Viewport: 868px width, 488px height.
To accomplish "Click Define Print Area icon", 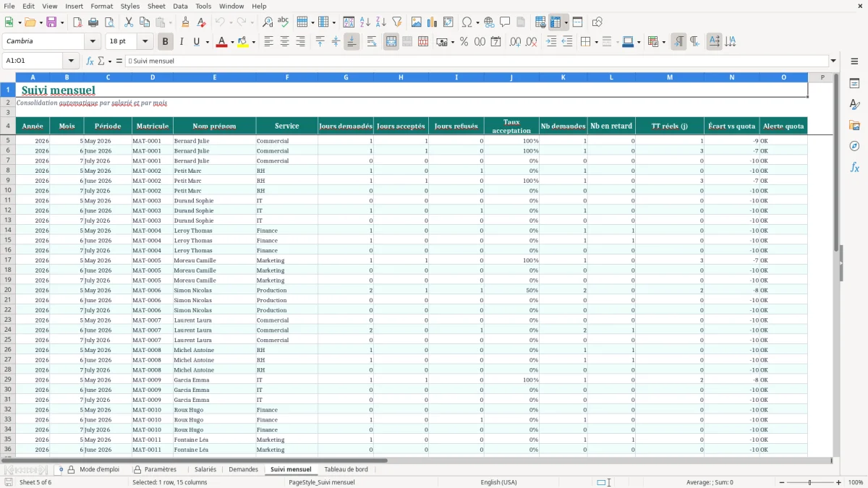I will [x=540, y=22].
